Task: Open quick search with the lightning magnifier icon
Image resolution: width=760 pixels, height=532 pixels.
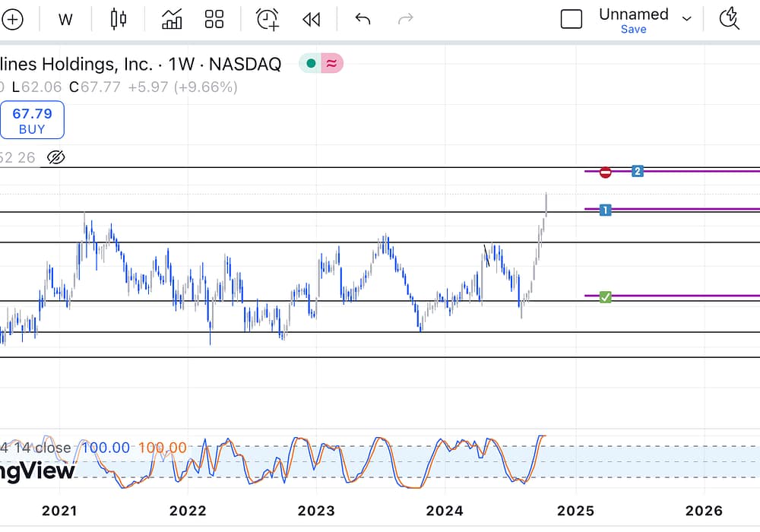Action: pyautogui.click(x=729, y=19)
